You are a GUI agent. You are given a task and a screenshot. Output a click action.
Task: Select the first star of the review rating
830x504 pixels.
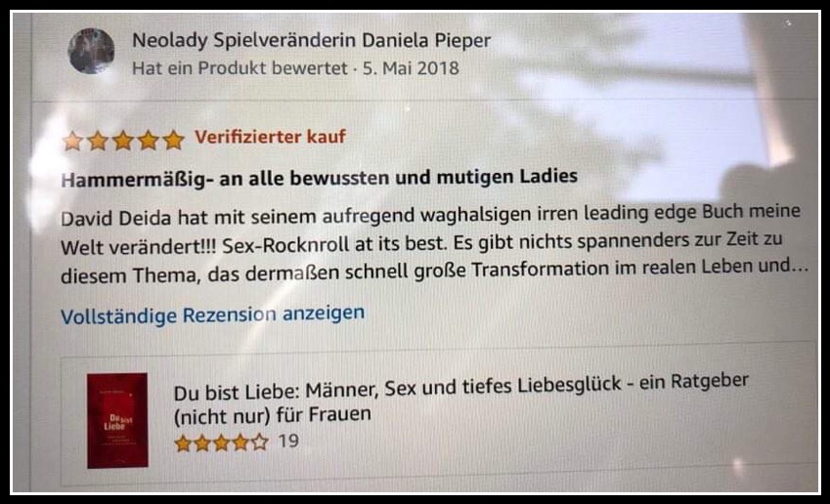(x=72, y=142)
